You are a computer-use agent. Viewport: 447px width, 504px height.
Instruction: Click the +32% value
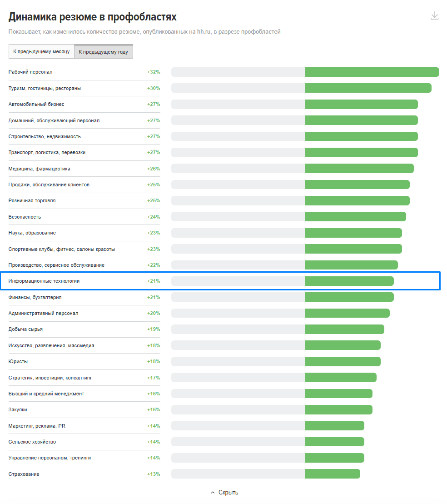tap(154, 72)
